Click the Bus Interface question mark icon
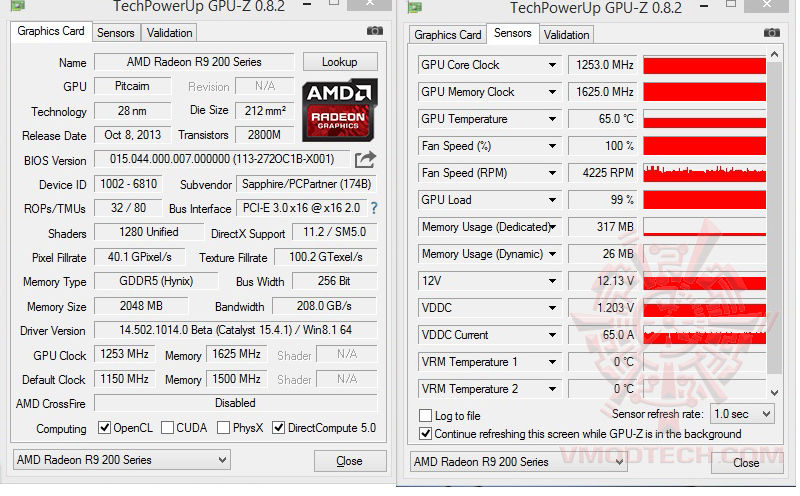Screen dimensions: 800x496 [x=374, y=209]
